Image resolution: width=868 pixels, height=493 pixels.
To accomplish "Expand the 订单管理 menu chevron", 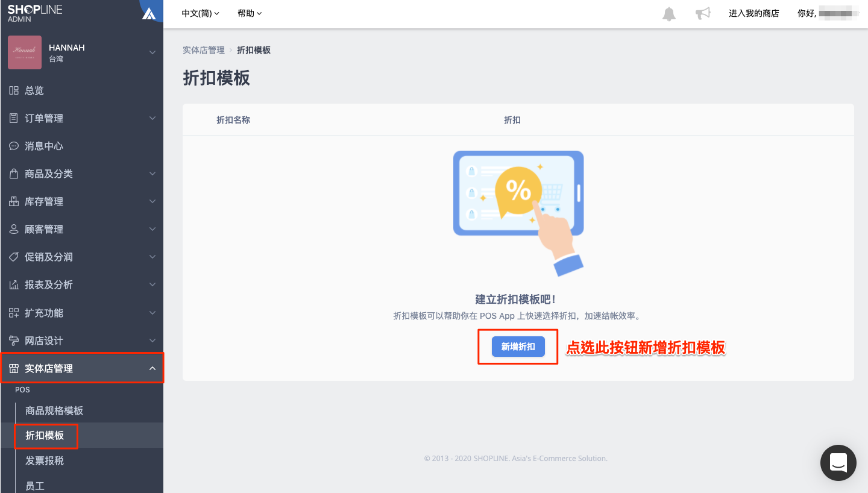I will click(153, 118).
